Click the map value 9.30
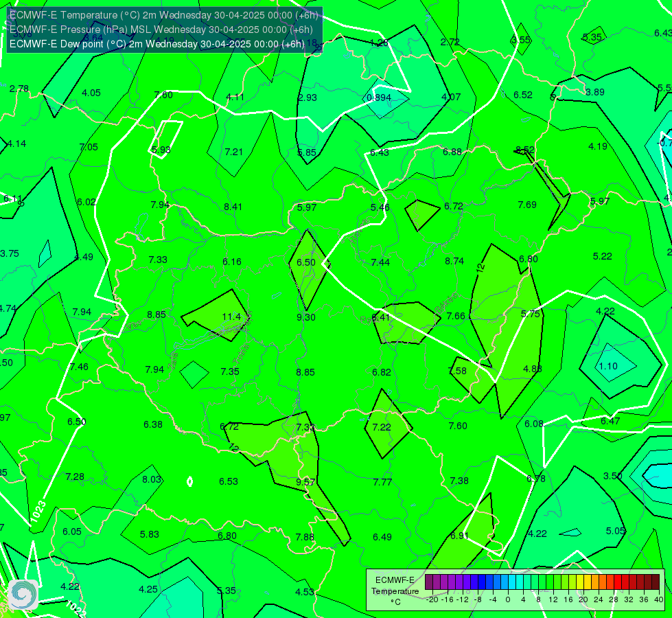Screen dimensions: 672x618 (x=306, y=317)
